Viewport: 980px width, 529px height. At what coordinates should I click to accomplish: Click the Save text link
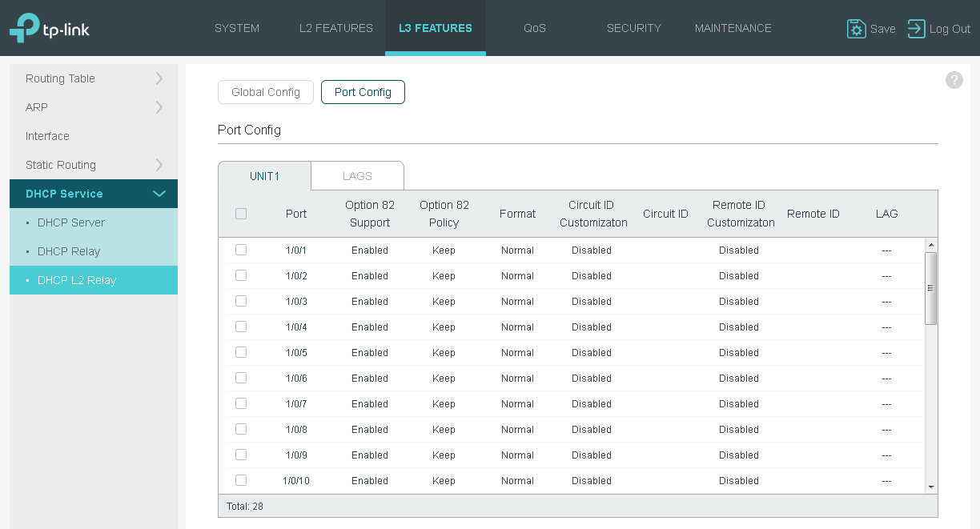click(x=882, y=29)
